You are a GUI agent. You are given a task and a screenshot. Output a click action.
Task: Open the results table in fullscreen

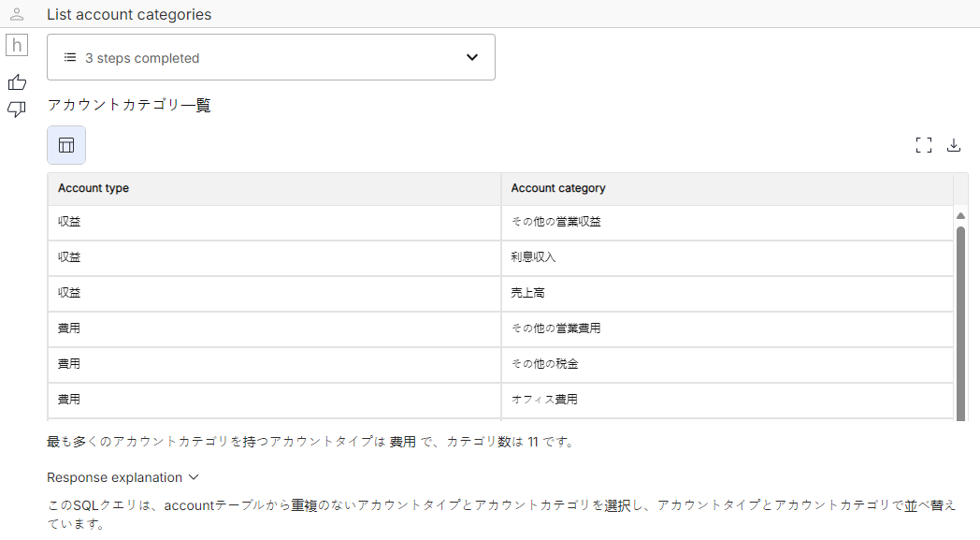924,145
